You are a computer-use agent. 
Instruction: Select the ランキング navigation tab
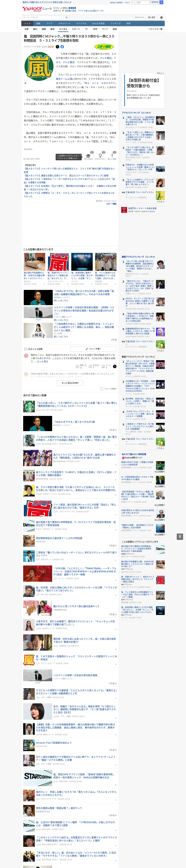115,24
